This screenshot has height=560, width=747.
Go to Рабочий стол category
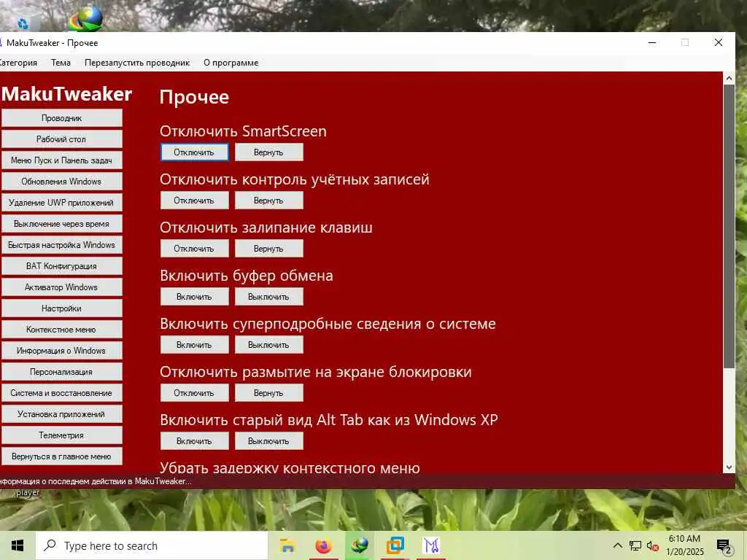pos(62,139)
